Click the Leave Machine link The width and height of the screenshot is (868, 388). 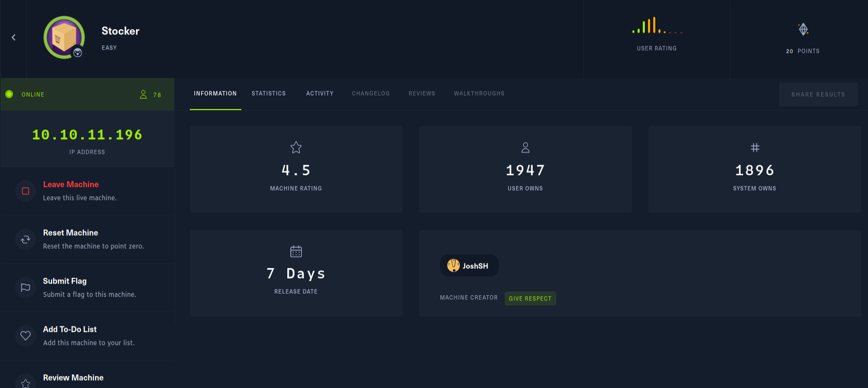pos(71,185)
